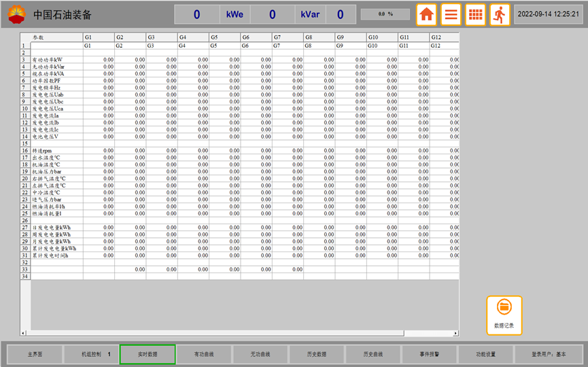This screenshot has height=367, width=588.
Task: Click the 功率因数PF row label
Action: pyautogui.click(x=46, y=81)
